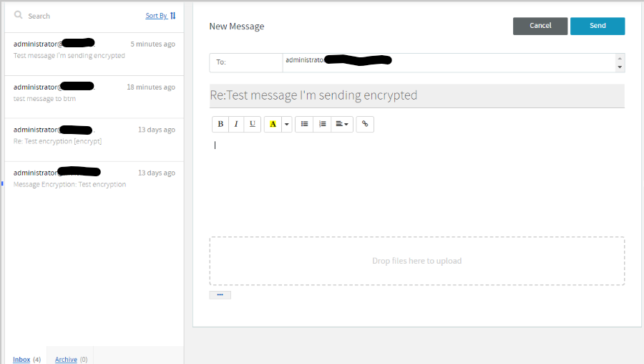Insert a hyperlink in message

point(365,124)
